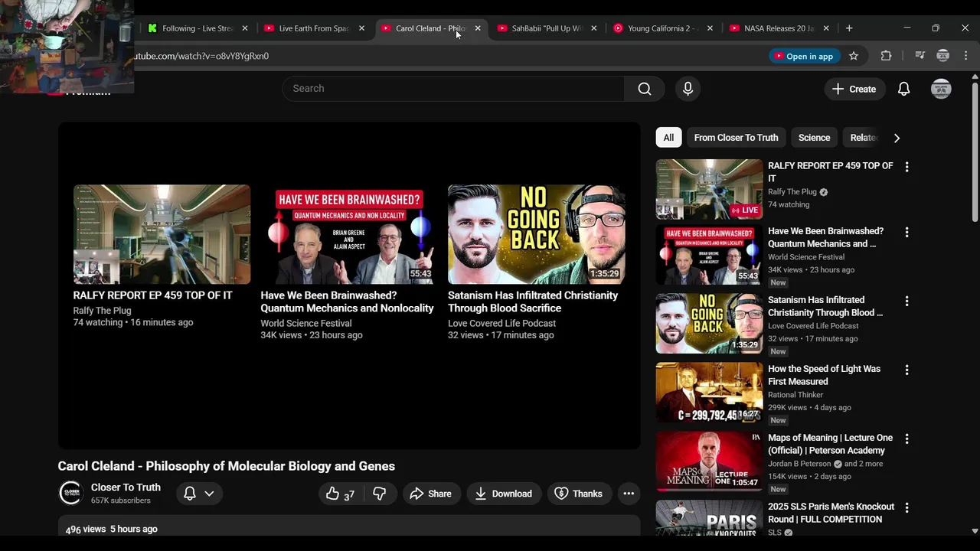Open options for How the Speed of Light video
Viewport: 980px width, 551px height.
tap(906, 370)
